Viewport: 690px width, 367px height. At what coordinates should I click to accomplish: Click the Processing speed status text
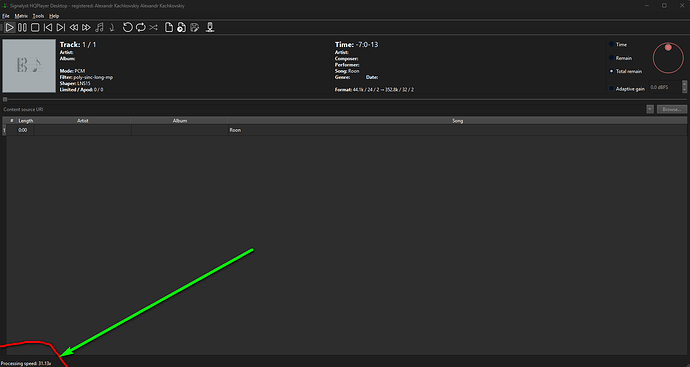point(26,363)
